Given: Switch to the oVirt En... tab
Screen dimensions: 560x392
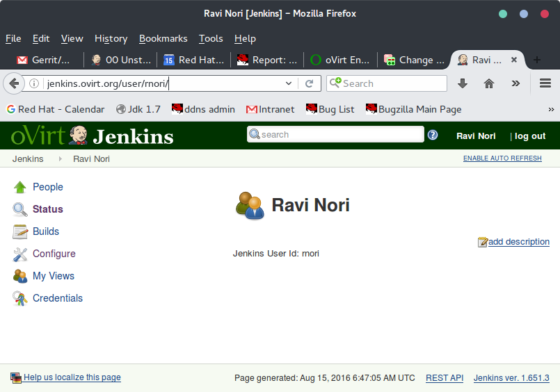Looking at the screenshot, I should click(x=339, y=60).
